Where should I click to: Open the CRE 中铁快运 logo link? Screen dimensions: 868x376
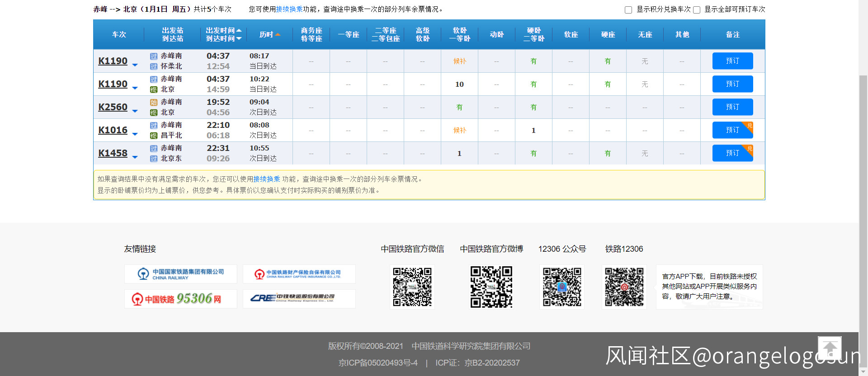pyautogui.click(x=299, y=299)
